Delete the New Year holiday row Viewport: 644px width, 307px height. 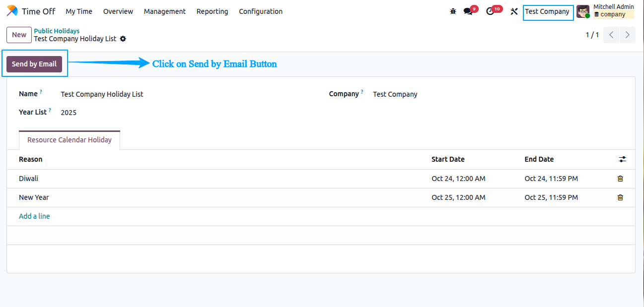point(620,197)
